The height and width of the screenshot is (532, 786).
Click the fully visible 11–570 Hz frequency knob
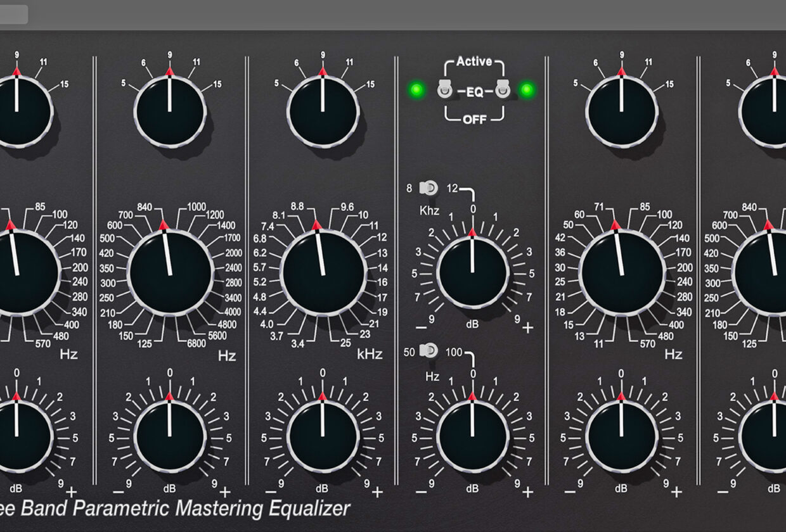621,272
